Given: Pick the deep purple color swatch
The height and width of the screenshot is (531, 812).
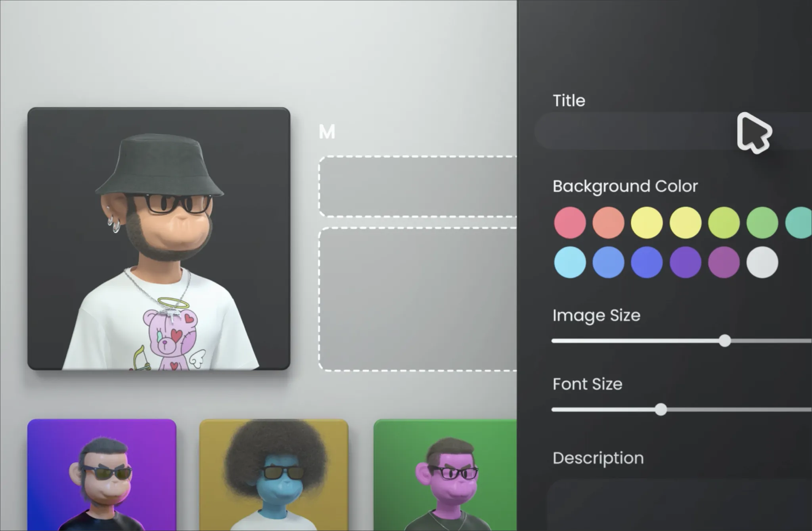Looking at the screenshot, I should click(685, 262).
